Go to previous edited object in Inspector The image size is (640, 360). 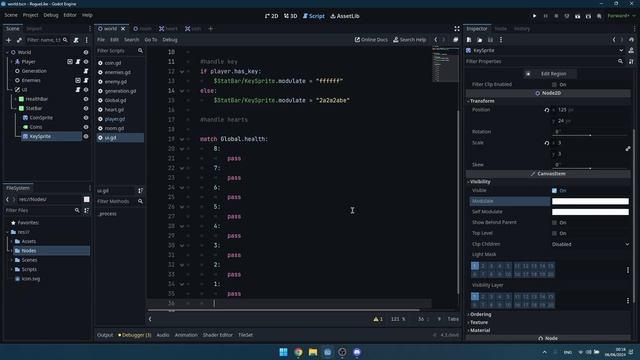point(614,40)
